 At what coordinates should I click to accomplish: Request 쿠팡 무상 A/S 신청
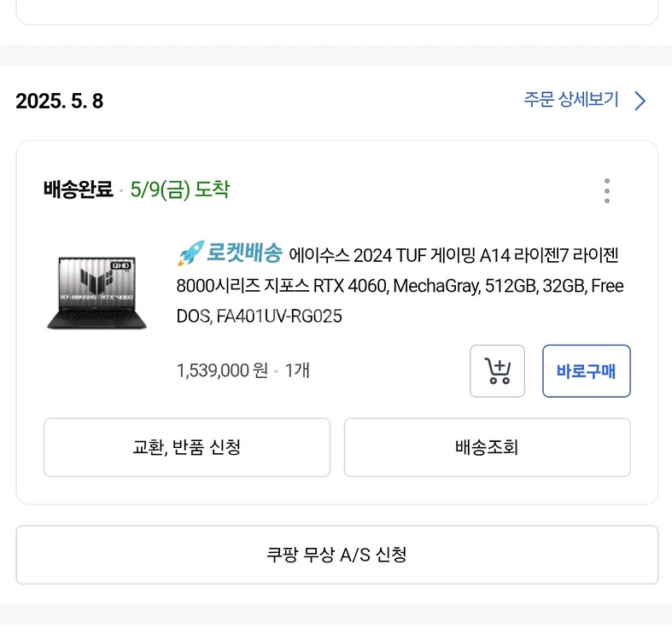(336, 555)
